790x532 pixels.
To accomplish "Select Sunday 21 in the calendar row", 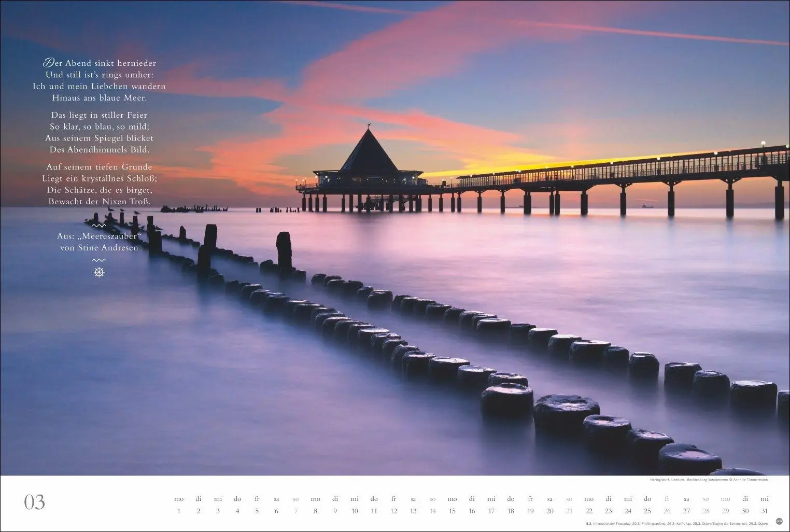I will coord(569,511).
